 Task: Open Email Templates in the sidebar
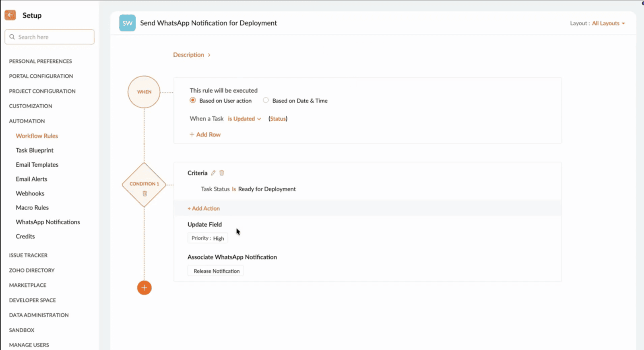tap(37, 165)
